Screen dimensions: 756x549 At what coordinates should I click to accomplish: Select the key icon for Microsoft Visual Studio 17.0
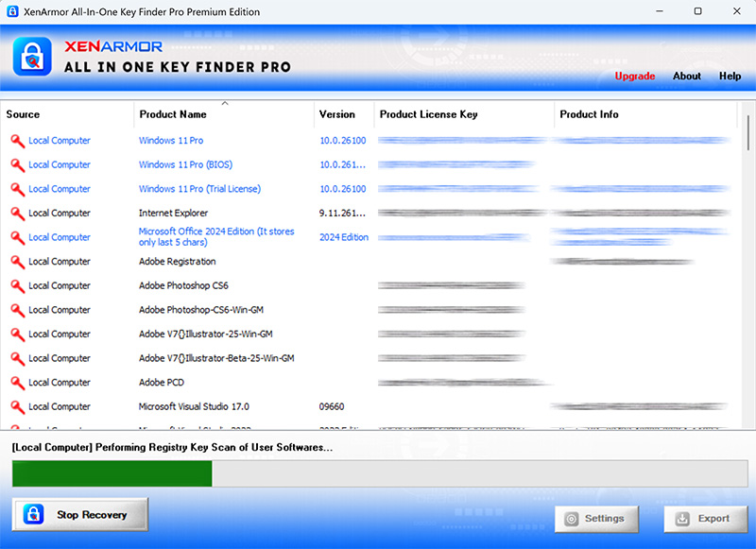17,407
